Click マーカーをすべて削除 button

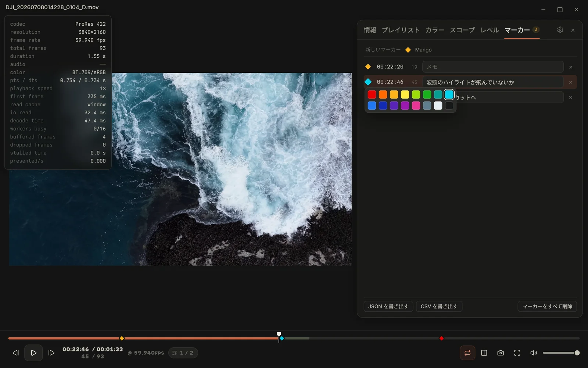(547, 306)
